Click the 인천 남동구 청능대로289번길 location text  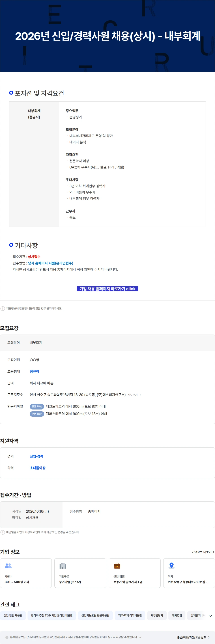tap(188, 582)
